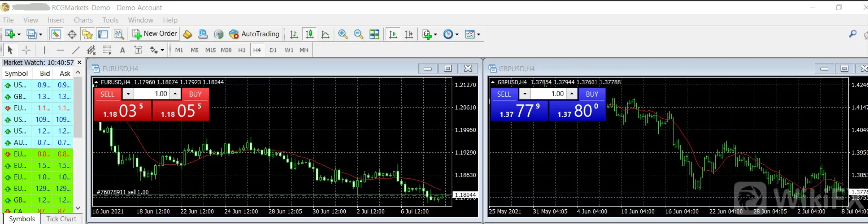
Task: Click the CA... row in Market Watch
Action: pyautogui.click(x=38, y=210)
